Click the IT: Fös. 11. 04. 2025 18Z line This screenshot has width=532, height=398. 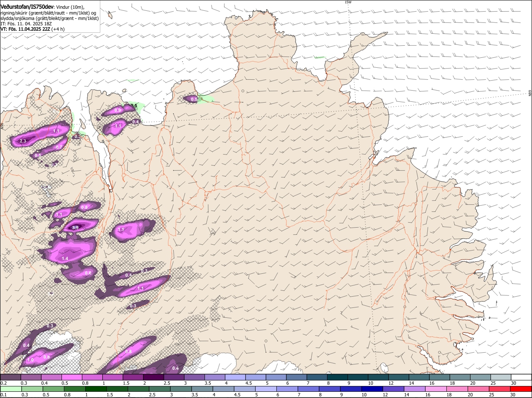26,24
